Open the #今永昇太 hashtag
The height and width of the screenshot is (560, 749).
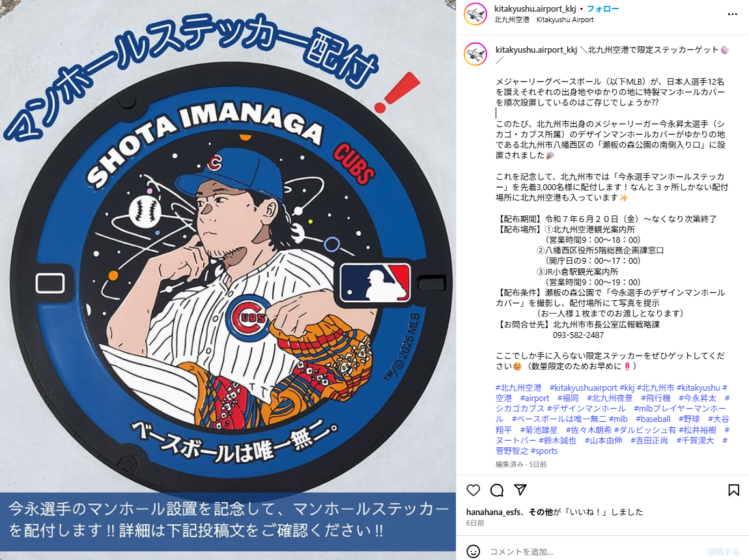click(x=698, y=398)
